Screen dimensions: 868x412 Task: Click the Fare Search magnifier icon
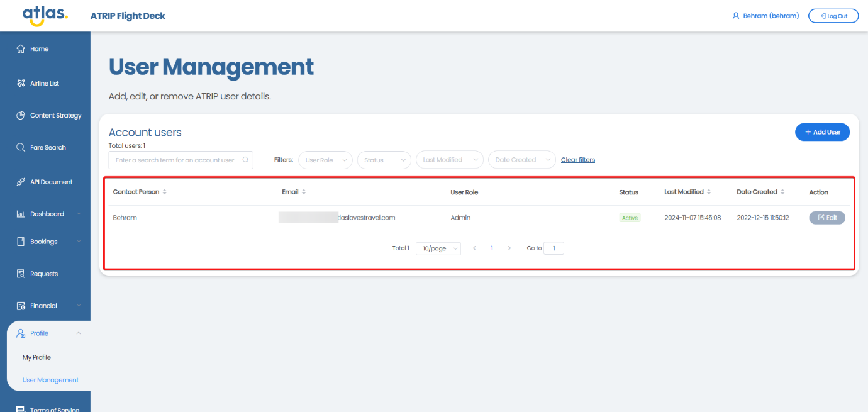tap(21, 148)
